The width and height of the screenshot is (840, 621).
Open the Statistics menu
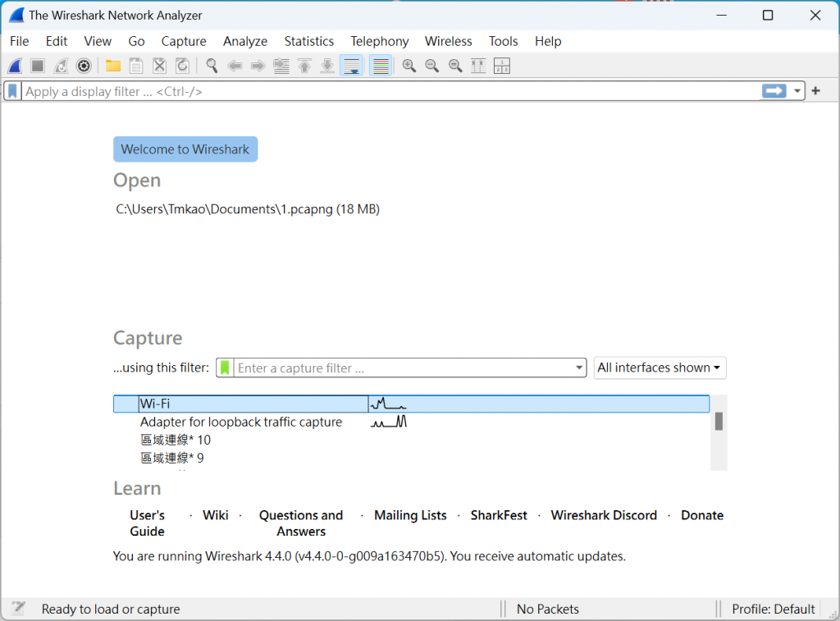point(309,41)
